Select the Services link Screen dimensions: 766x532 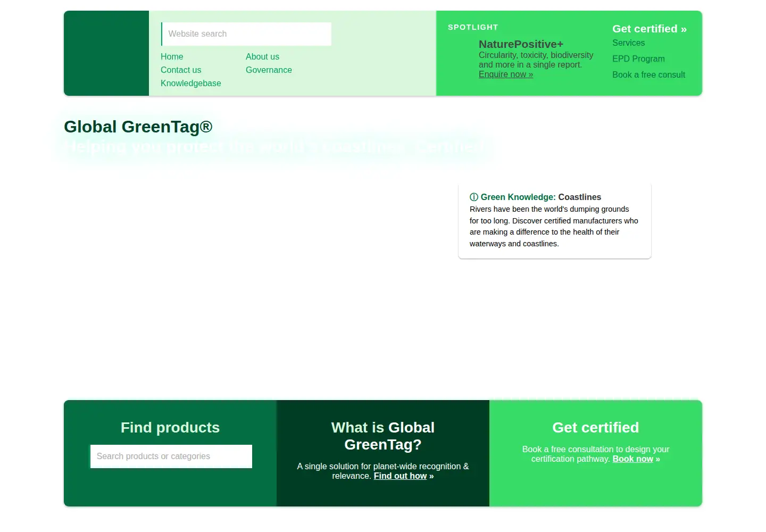coord(628,43)
